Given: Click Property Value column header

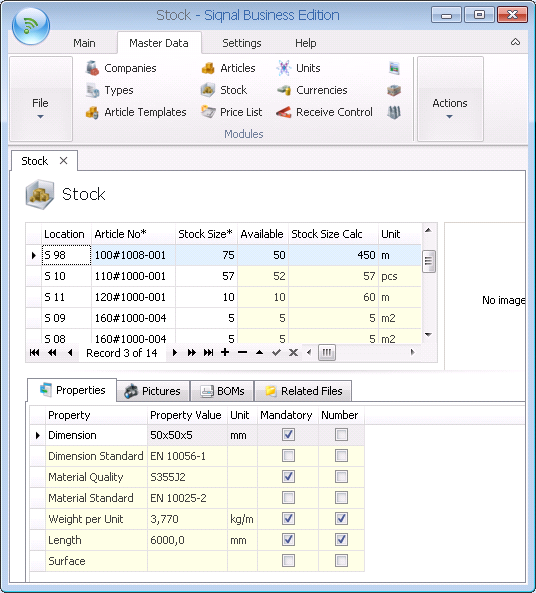Looking at the screenshot, I should point(187,415).
